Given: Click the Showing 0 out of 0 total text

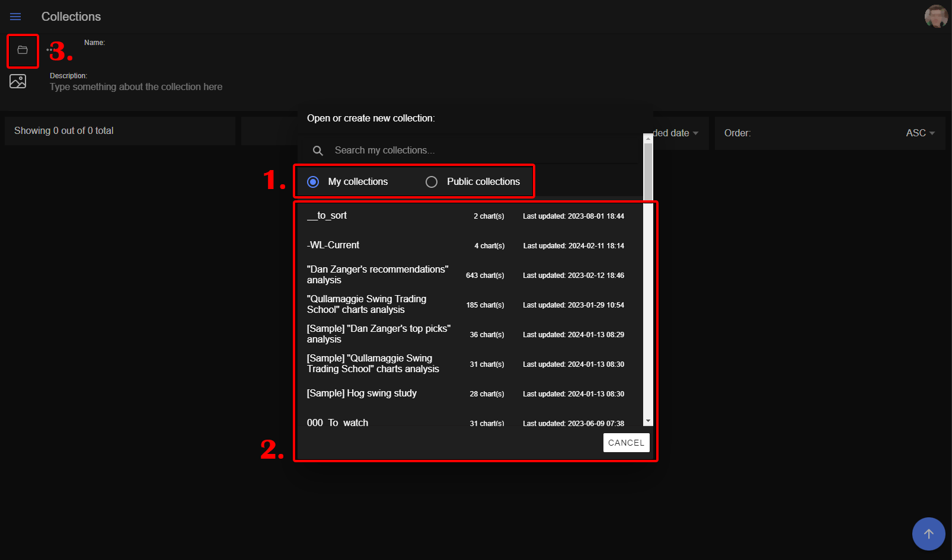Looking at the screenshot, I should pyautogui.click(x=64, y=131).
